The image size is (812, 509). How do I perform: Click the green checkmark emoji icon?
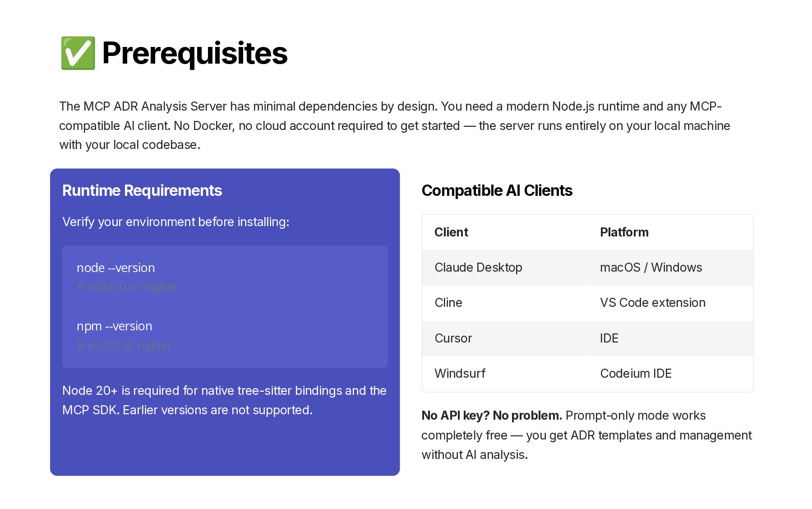pos(78,53)
